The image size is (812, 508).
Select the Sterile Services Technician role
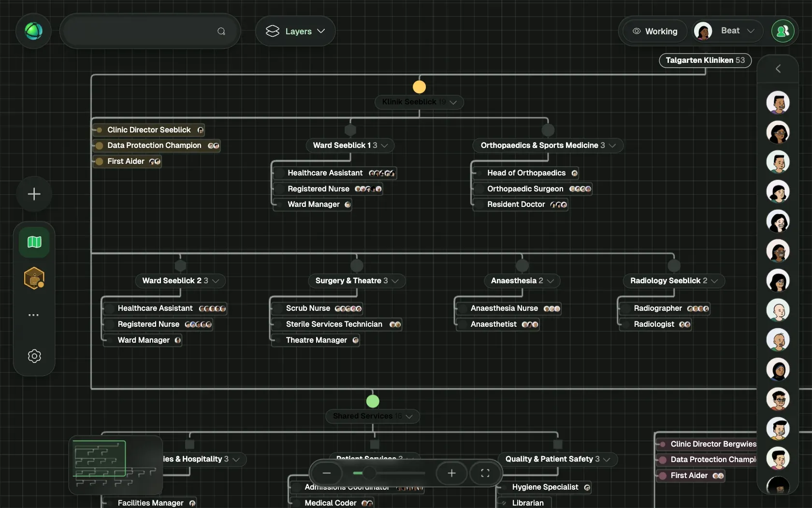[337, 324]
